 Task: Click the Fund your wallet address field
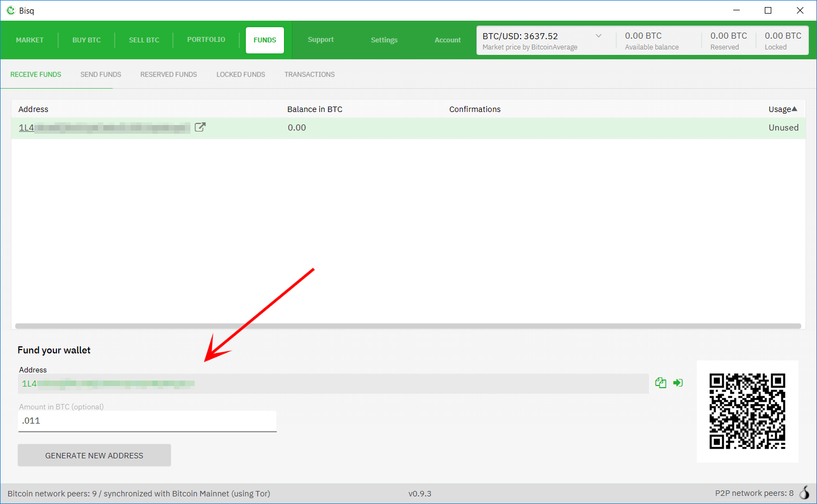point(333,384)
